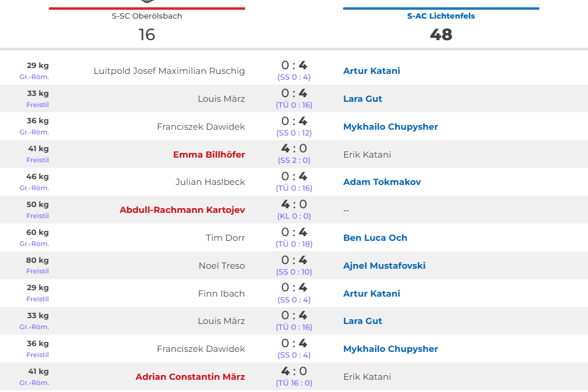The height and width of the screenshot is (392, 588).
Task: Open the SS 2 : 0 result details
Action: tap(294, 161)
